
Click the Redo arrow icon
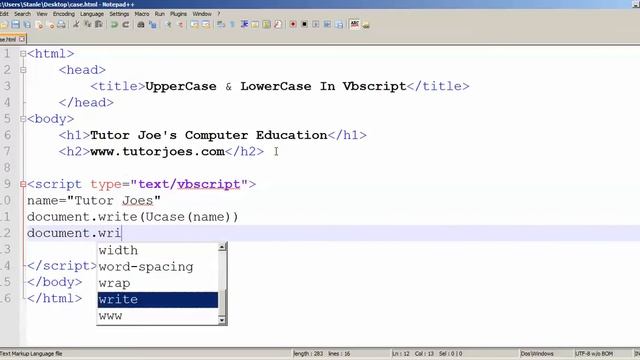pos(126,24)
